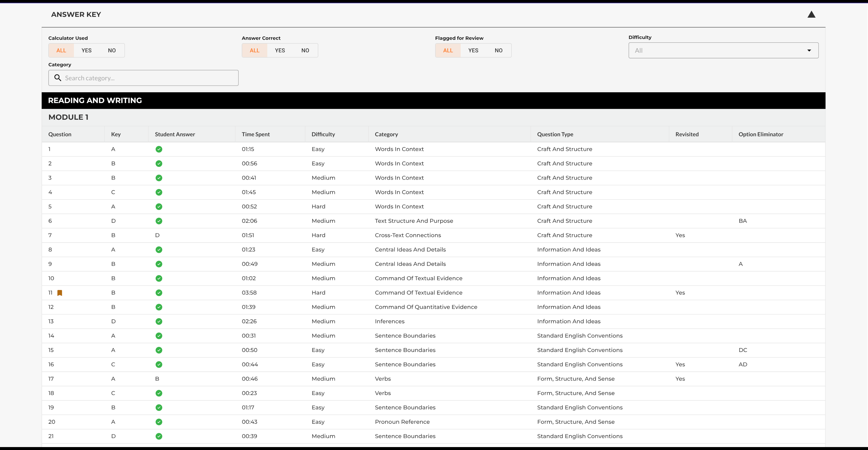Click the correct-answer checkmark on question 13
This screenshot has width=868, height=450.
[159, 321]
